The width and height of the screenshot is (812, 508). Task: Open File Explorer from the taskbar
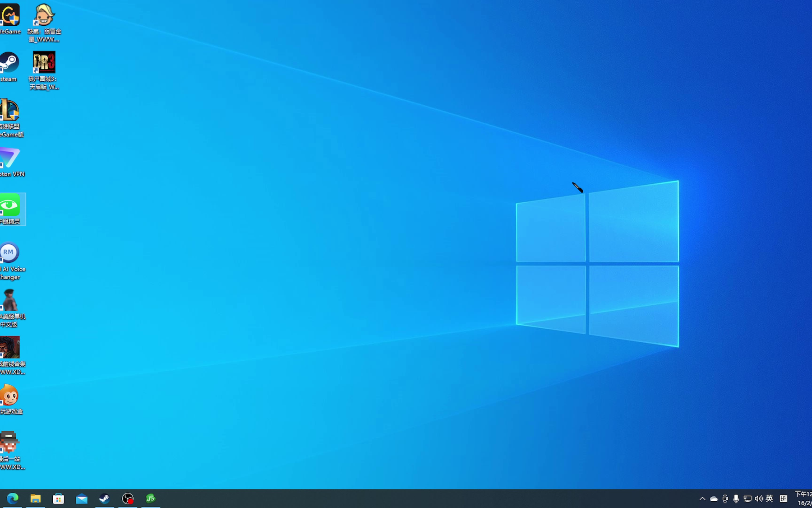(35, 499)
